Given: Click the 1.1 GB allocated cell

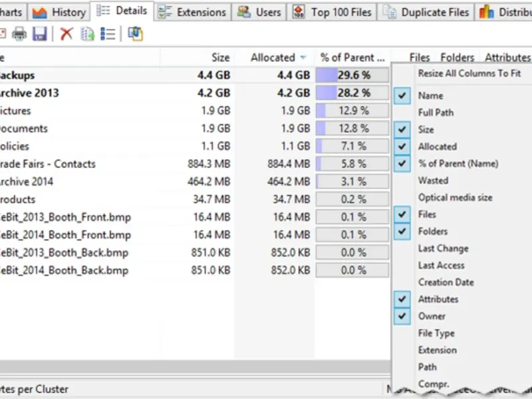Looking at the screenshot, I should [295, 146].
